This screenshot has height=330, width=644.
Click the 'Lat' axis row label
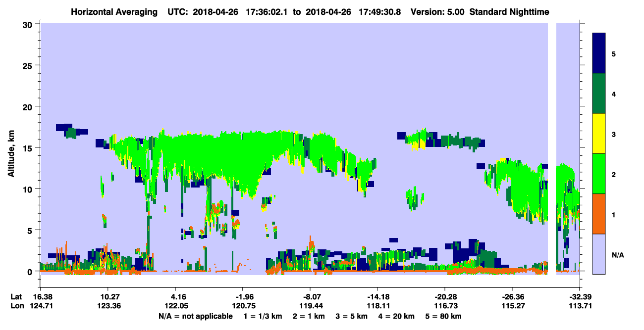[x=16, y=297]
